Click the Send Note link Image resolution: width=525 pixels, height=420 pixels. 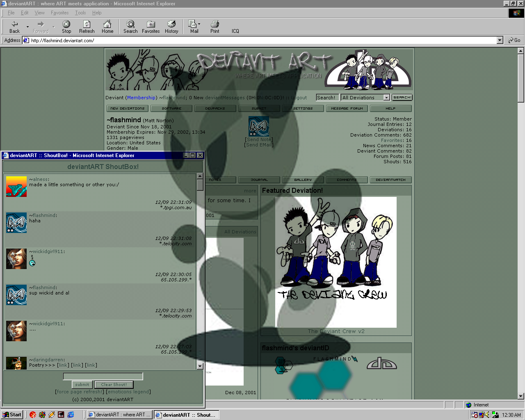tap(259, 139)
